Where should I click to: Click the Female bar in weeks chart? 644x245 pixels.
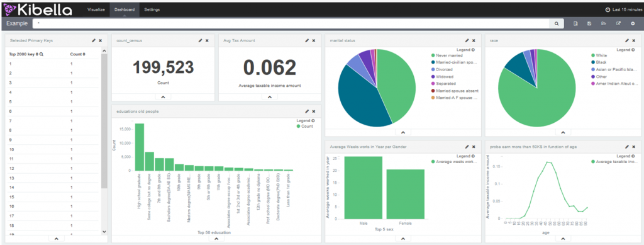pyautogui.click(x=406, y=195)
